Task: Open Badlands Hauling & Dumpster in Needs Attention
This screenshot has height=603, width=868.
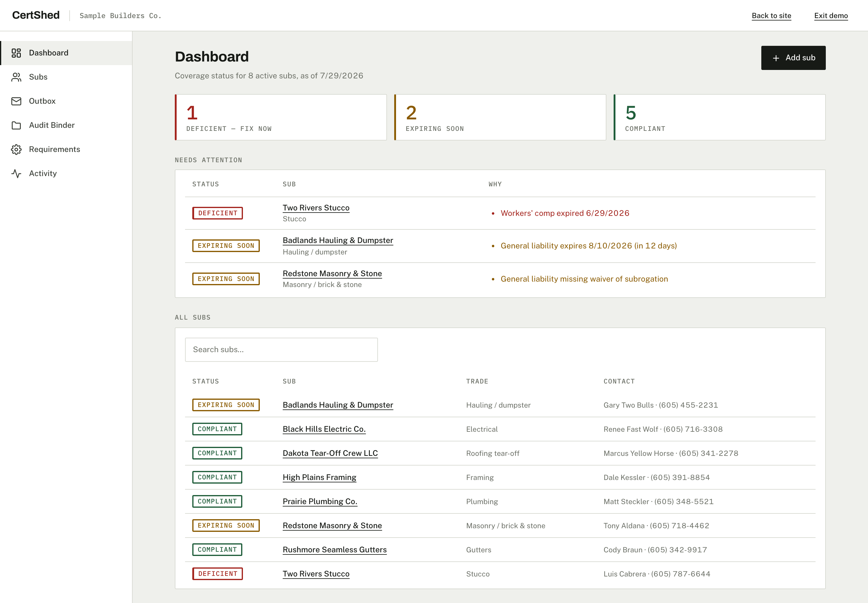Action: pyautogui.click(x=338, y=240)
